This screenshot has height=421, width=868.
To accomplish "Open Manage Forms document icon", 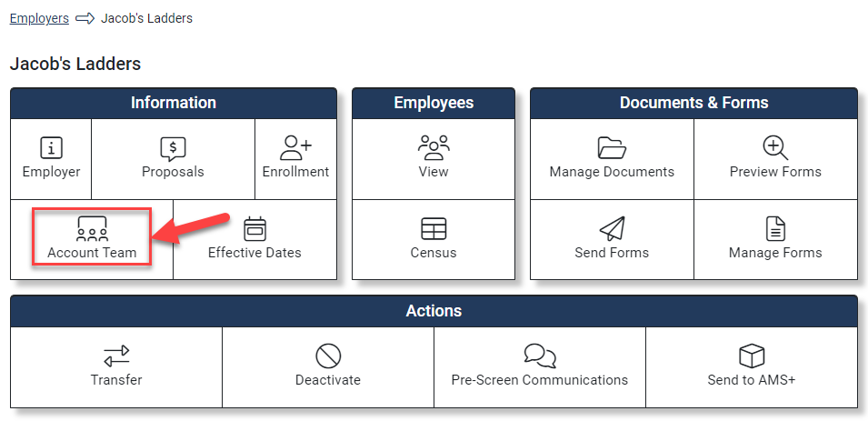I will point(775,229).
